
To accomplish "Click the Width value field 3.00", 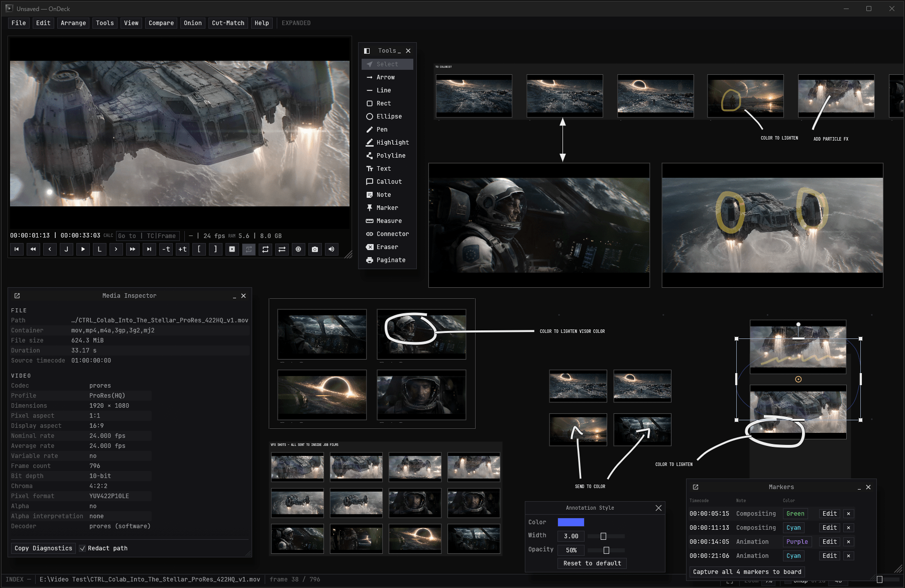I will click(x=571, y=536).
